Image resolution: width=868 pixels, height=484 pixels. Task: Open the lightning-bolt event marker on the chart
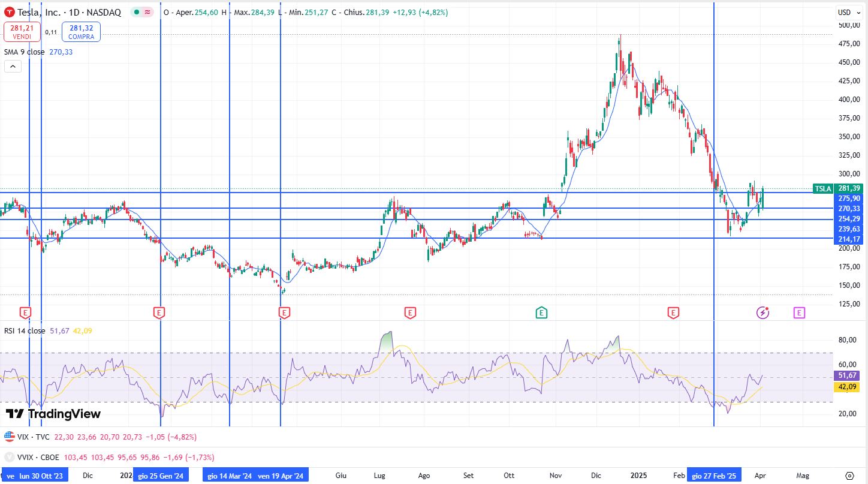[x=762, y=312]
